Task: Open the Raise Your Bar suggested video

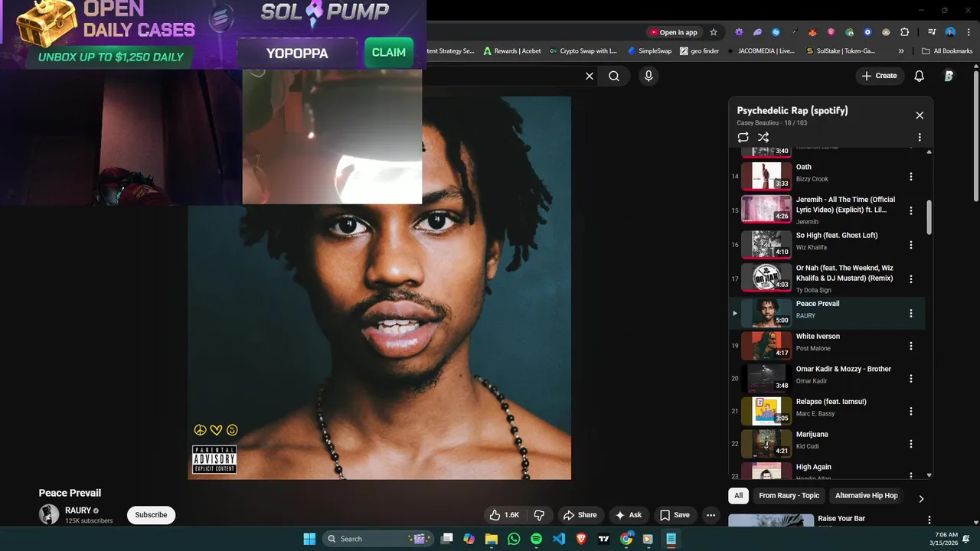Action: tap(841, 519)
